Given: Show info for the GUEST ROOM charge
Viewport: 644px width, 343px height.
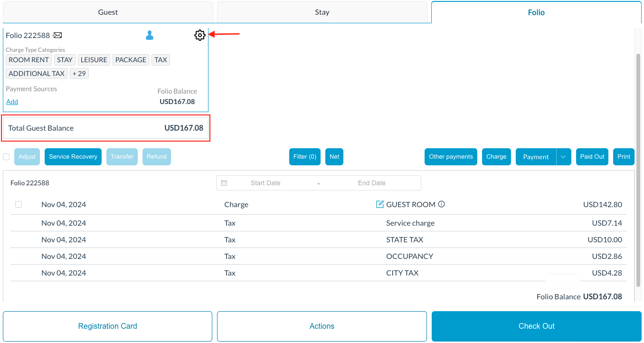Looking at the screenshot, I should (442, 204).
